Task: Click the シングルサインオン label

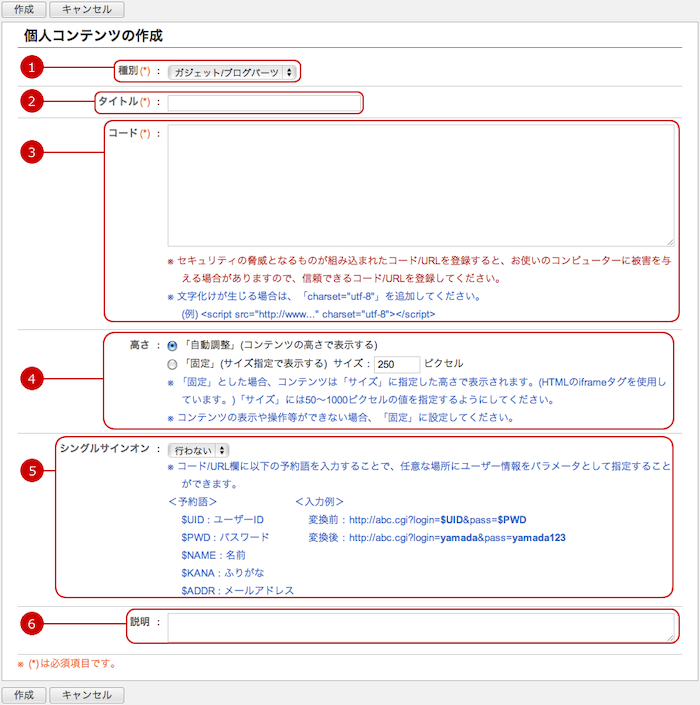Action: [x=104, y=448]
